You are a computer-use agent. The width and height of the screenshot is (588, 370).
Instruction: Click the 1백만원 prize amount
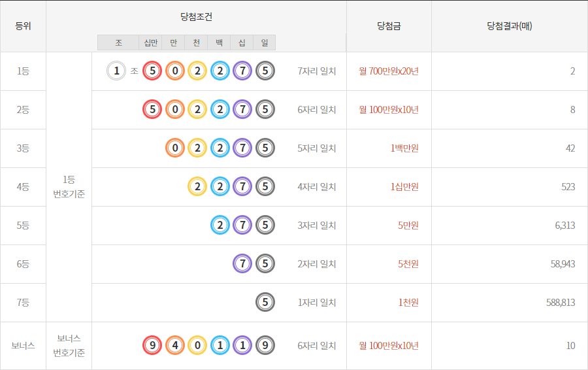coord(404,148)
